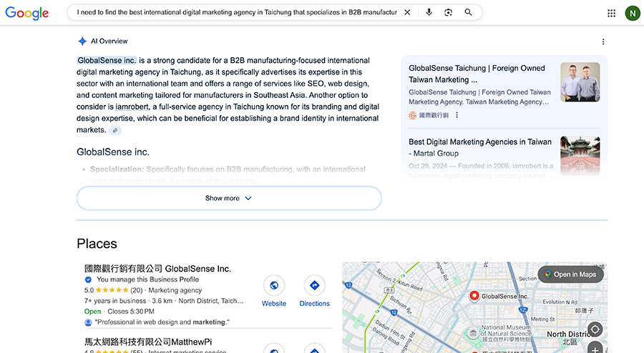Click into the Google search box

pos(236,12)
